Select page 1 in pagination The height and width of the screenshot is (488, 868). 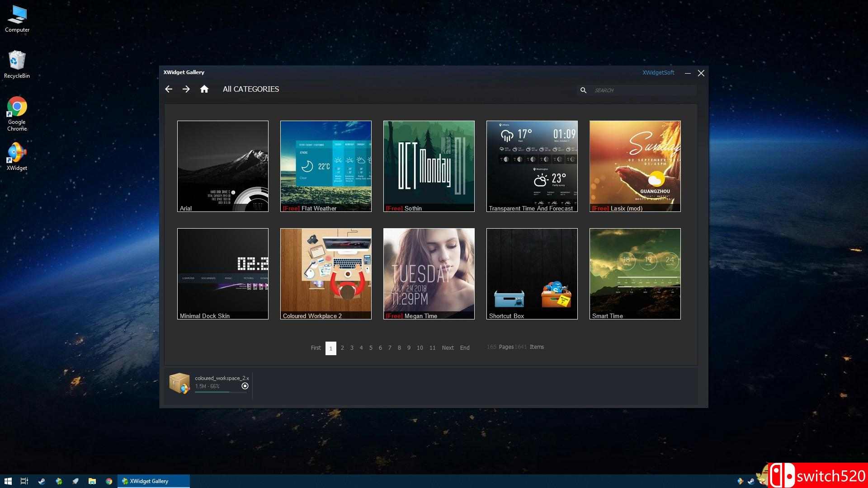(x=331, y=348)
